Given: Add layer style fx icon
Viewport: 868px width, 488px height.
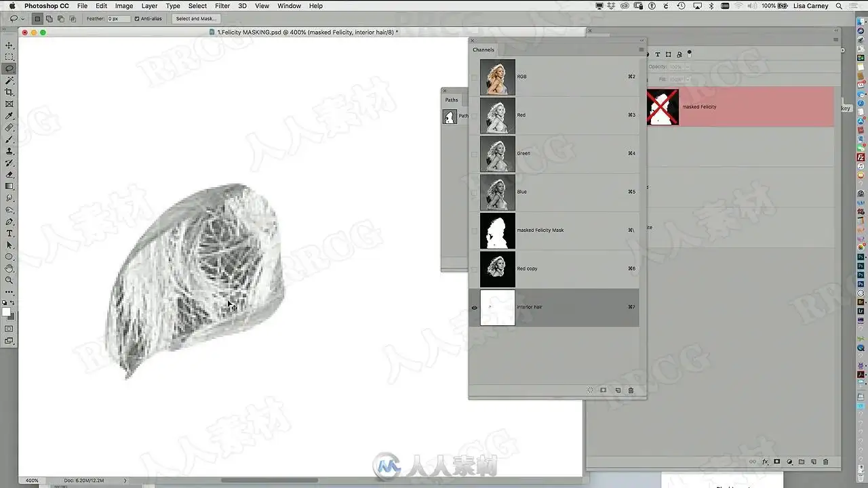Looking at the screenshot, I should [766, 462].
